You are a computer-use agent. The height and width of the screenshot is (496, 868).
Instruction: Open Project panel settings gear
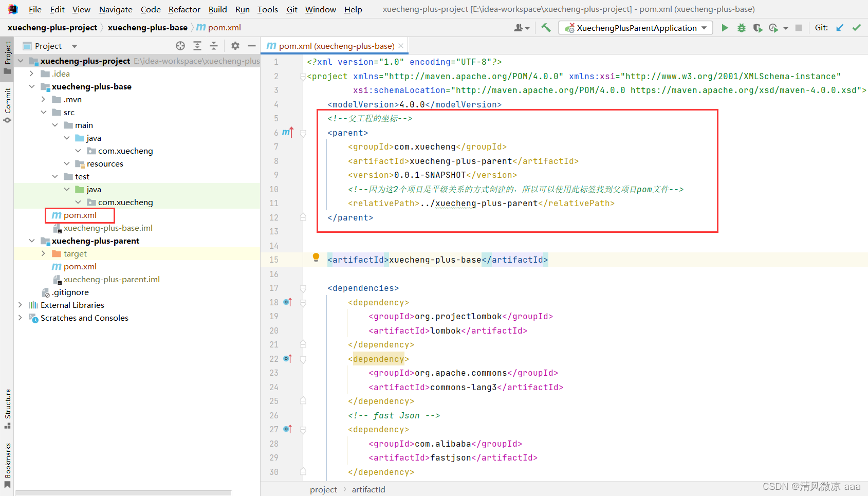[235, 46]
